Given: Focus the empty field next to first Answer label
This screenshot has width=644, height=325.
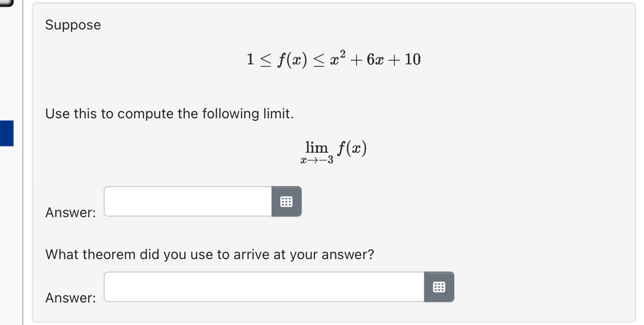Looking at the screenshot, I should pyautogui.click(x=187, y=201).
